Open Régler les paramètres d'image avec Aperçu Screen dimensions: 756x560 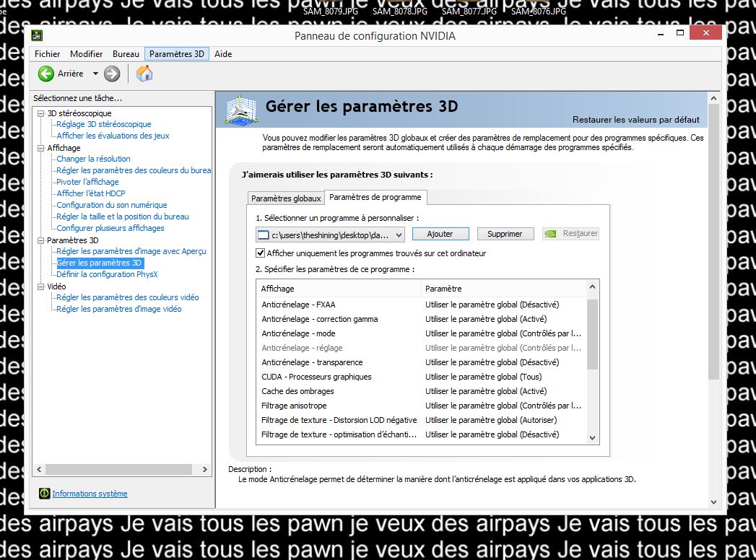131,252
